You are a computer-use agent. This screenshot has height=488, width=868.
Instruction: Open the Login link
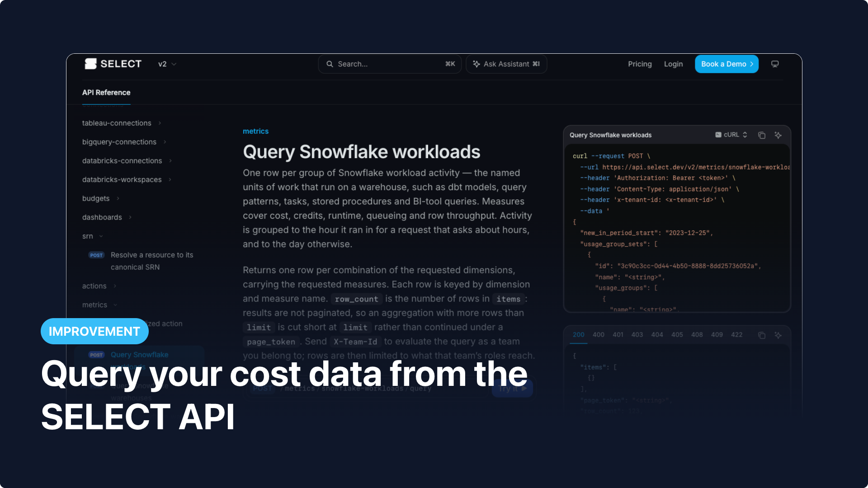[x=673, y=64]
